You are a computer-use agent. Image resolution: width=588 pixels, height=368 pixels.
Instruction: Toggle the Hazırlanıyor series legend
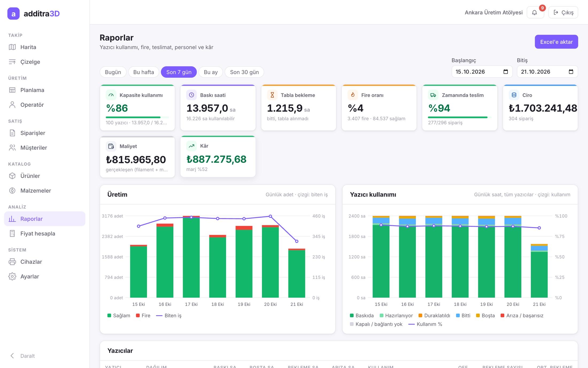point(396,316)
